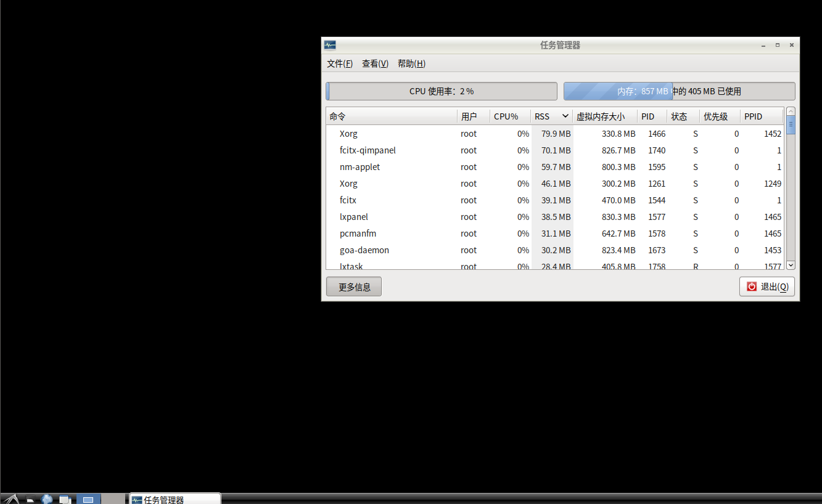Switch to the first workspace pager
822x504 pixels.
[x=88, y=499]
